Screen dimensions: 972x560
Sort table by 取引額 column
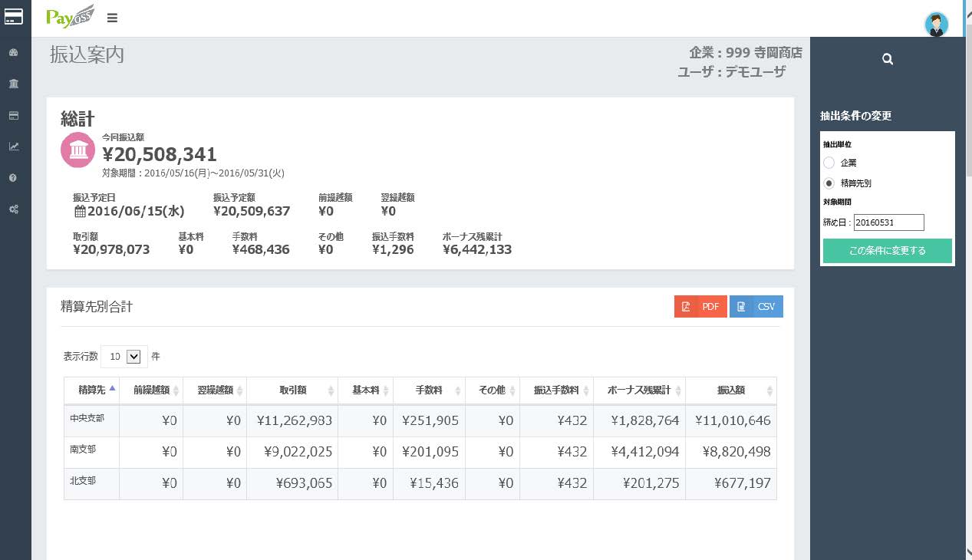[x=292, y=390]
